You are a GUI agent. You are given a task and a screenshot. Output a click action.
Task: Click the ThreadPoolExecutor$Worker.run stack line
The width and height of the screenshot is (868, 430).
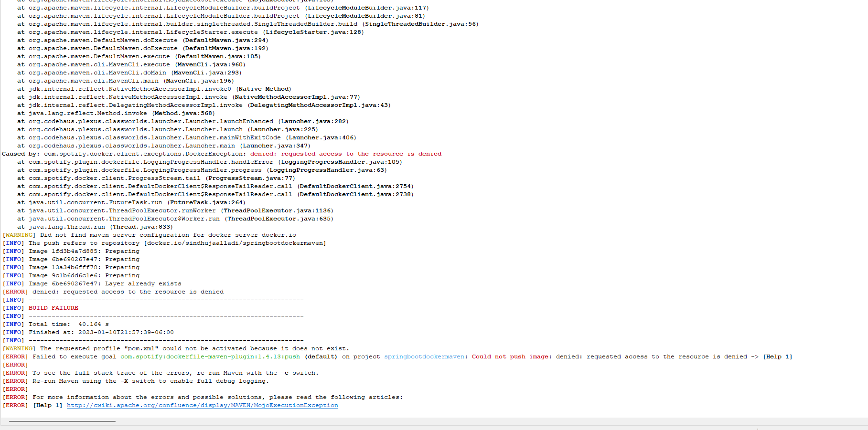click(x=175, y=219)
